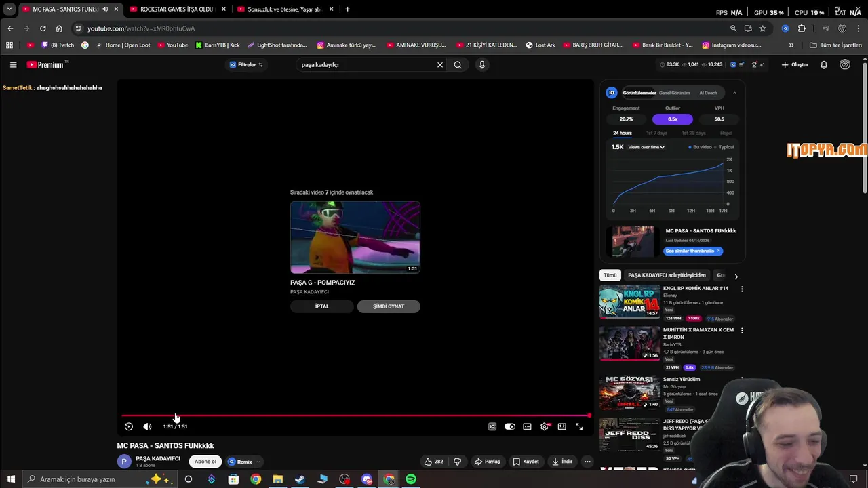
Task: Collapse the vidIQ panel chevron
Action: tap(734, 93)
